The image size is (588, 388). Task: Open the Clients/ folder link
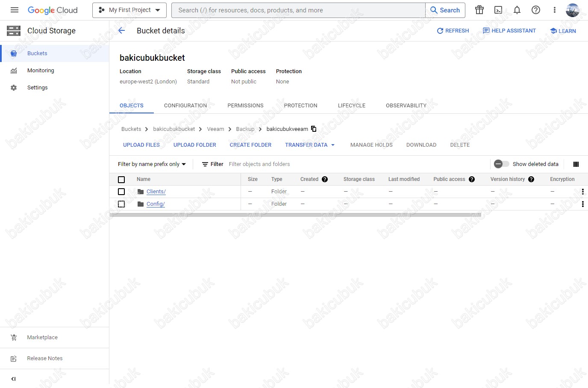coord(156,192)
